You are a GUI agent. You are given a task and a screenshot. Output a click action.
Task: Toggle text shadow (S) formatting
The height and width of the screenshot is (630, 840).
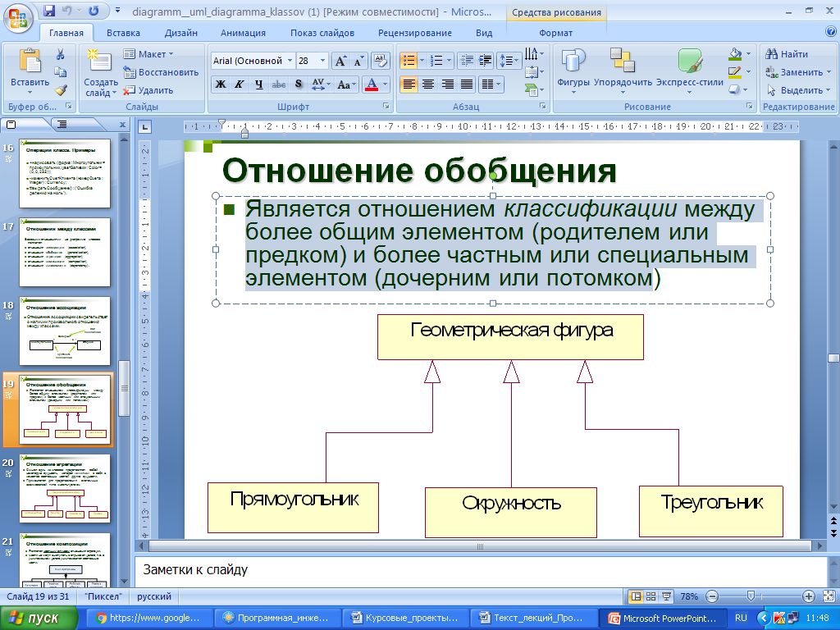coord(298,84)
